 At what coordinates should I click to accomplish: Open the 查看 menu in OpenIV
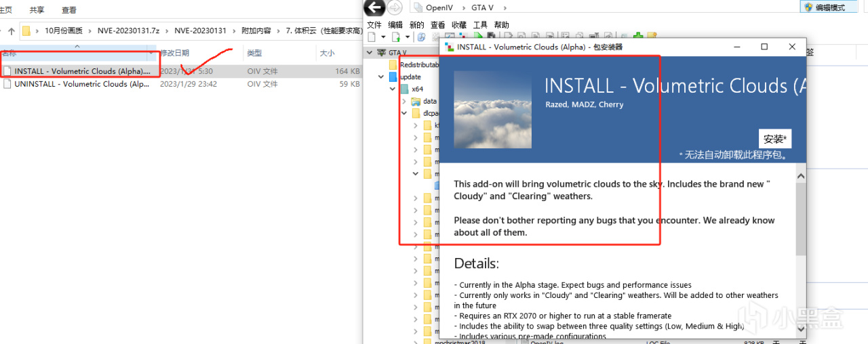tap(438, 25)
